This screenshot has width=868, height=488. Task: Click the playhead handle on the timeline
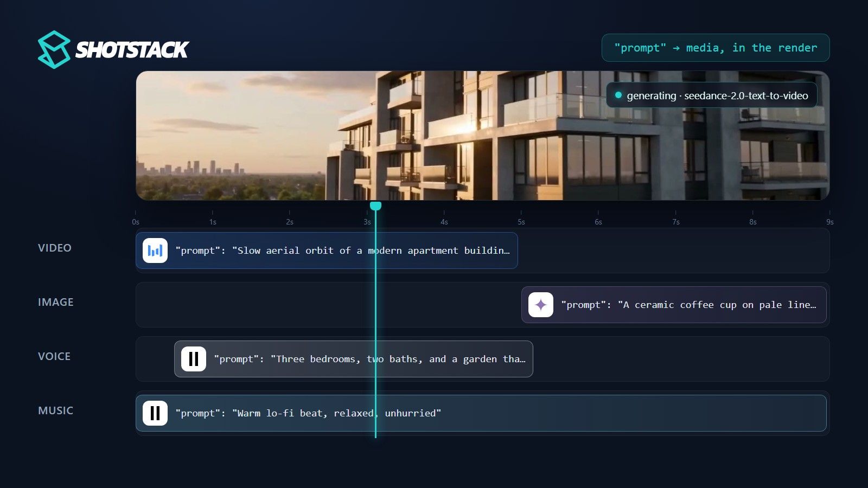click(375, 206)
